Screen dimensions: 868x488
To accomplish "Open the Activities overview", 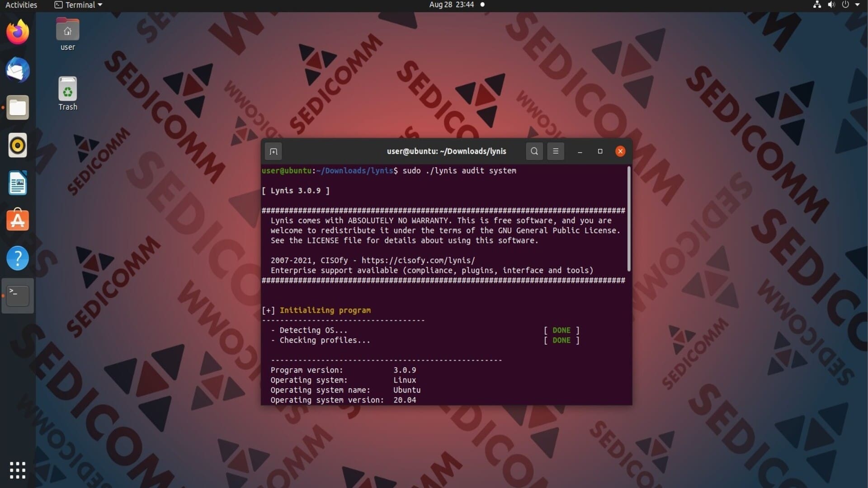I will (21, 5).
